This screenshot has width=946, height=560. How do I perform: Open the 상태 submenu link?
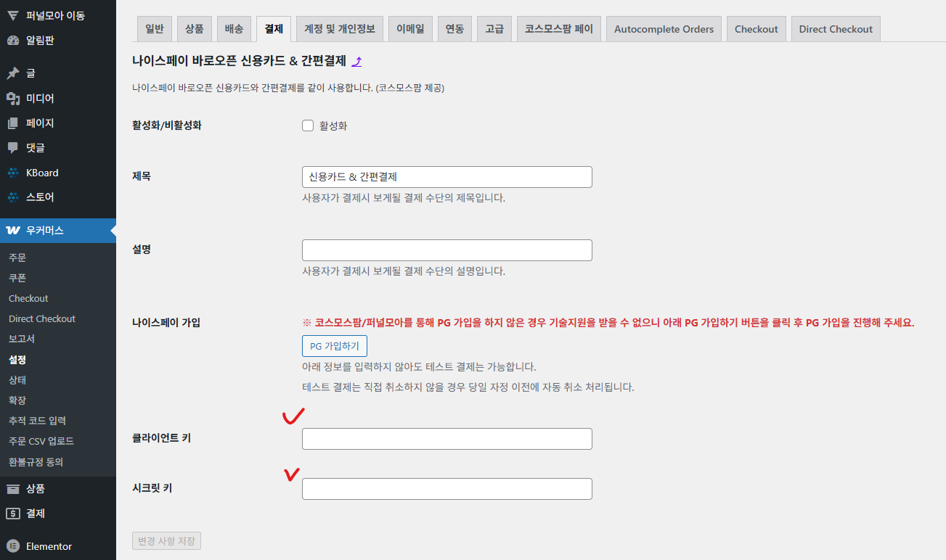pyautogui.click(x=17, y=380)
